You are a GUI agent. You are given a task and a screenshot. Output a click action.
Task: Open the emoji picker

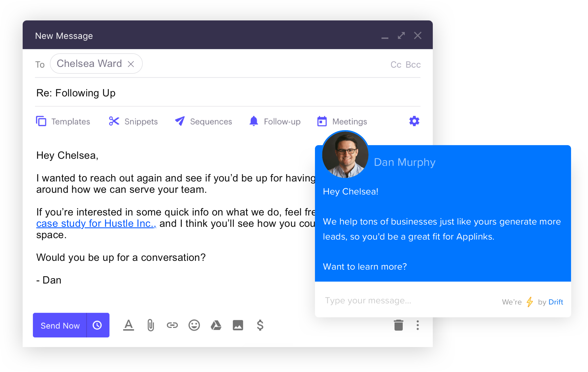point(194,325)
